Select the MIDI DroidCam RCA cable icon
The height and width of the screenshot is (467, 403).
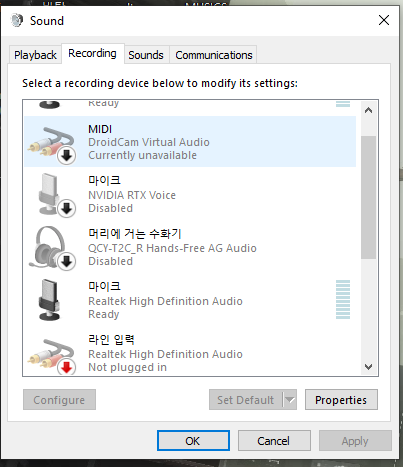click(51, 145)
